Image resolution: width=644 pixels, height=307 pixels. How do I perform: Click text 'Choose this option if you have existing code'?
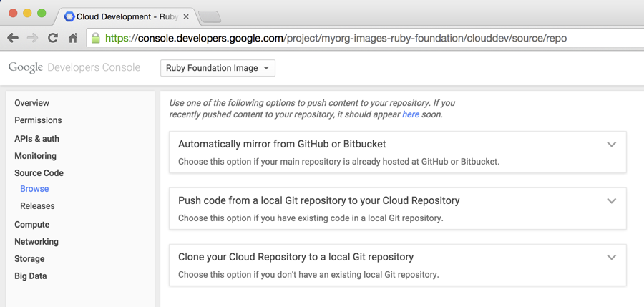pyautogui.click(x=311, y=218)
